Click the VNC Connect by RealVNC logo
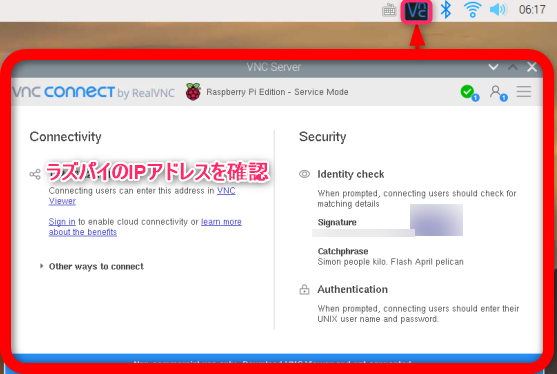The height and width of the screenshot is (374, 557). 93,92
